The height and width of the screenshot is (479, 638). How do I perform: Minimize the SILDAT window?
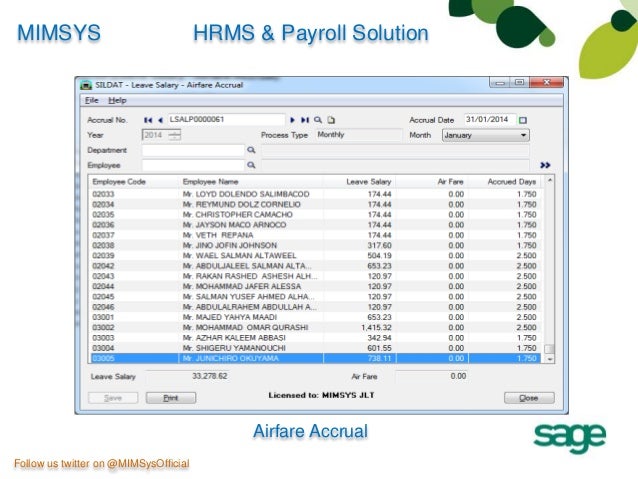coord(500,83)
